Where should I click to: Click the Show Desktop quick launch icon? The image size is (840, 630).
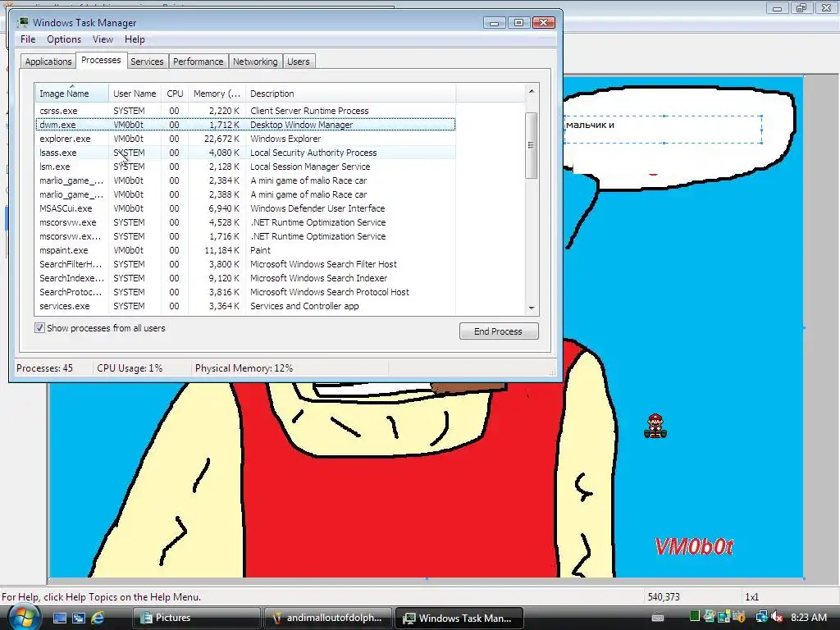pyautogui.click(x=59, y=618)
